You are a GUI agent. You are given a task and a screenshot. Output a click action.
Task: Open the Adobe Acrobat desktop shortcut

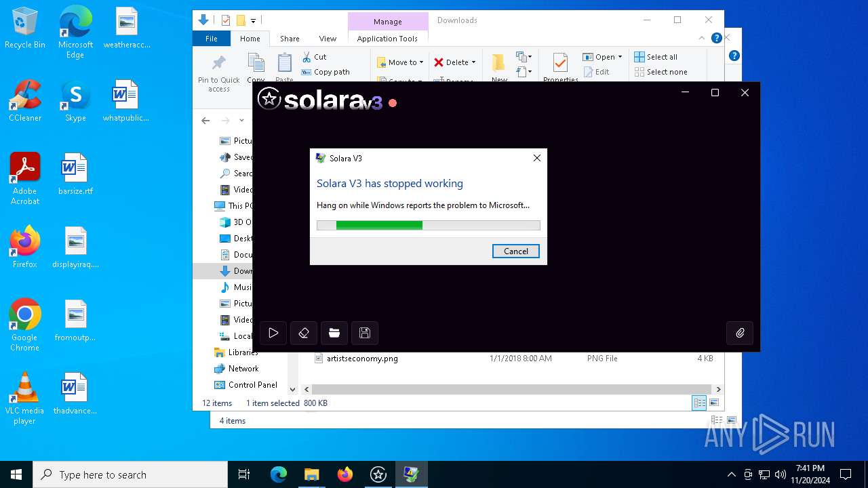pyautogui.click(x=25, y=179)
